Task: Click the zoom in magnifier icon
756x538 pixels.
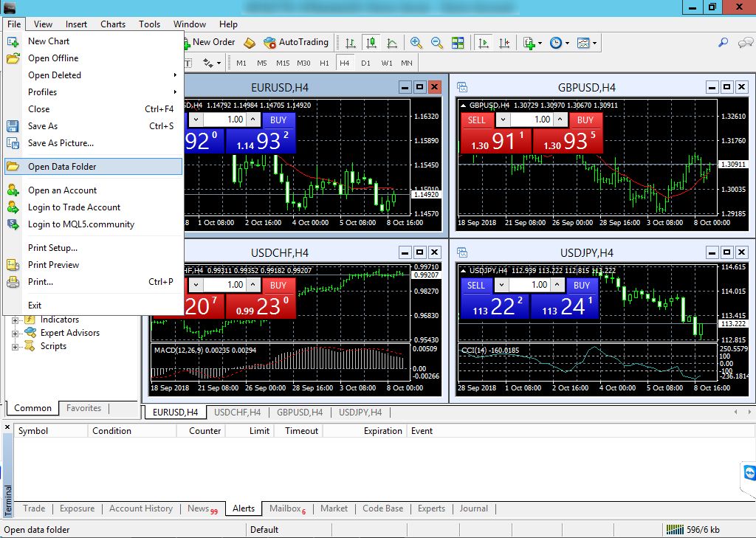Action: 416,43
